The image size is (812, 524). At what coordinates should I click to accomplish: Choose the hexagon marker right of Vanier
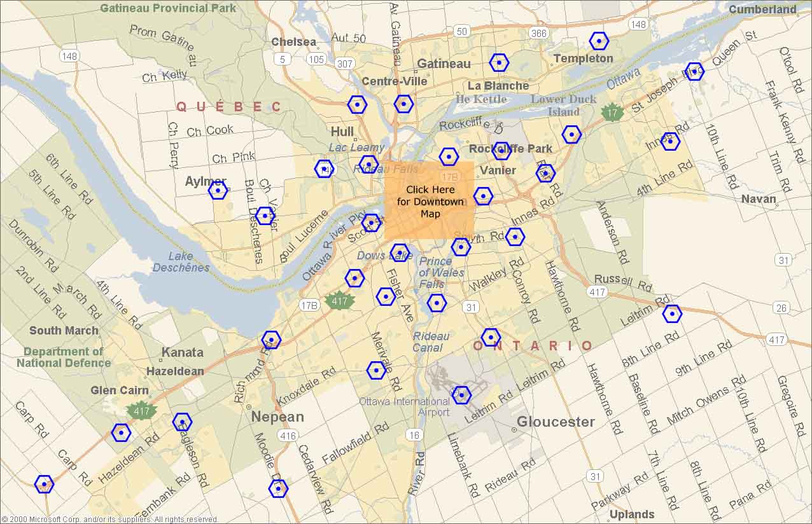point(545,173)
